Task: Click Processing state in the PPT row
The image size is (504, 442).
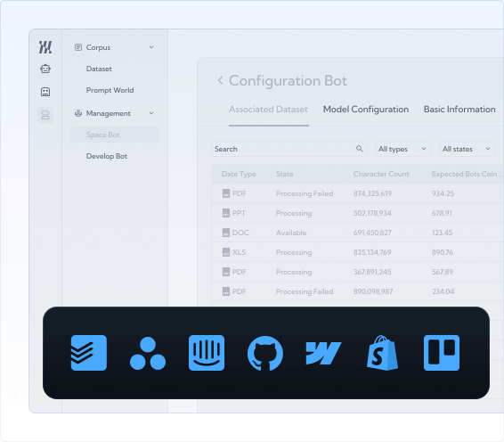Action: [x=294, y=213]
